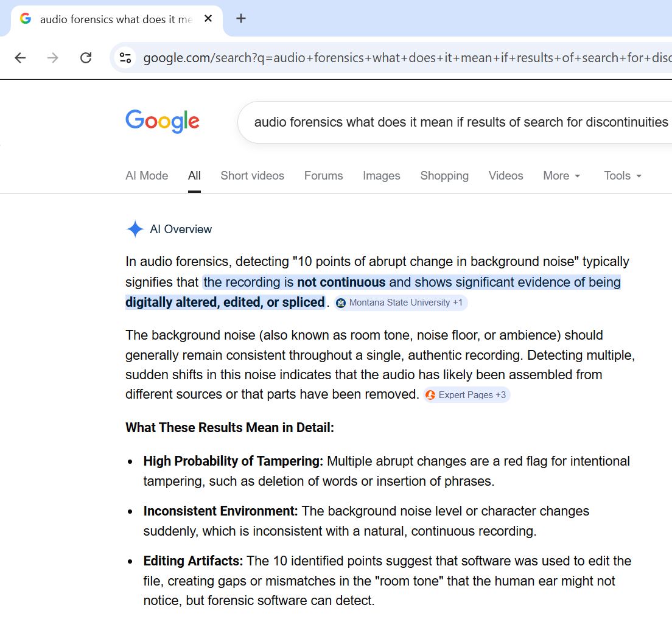Open site information icon in address bar
This screenshot has height=619, width=672.
(125, 58)
